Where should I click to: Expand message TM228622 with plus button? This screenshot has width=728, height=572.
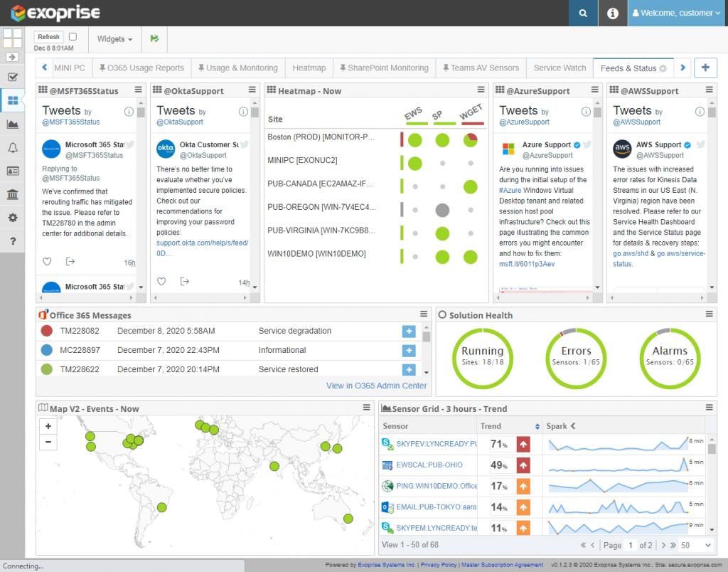tap(409, 369)
